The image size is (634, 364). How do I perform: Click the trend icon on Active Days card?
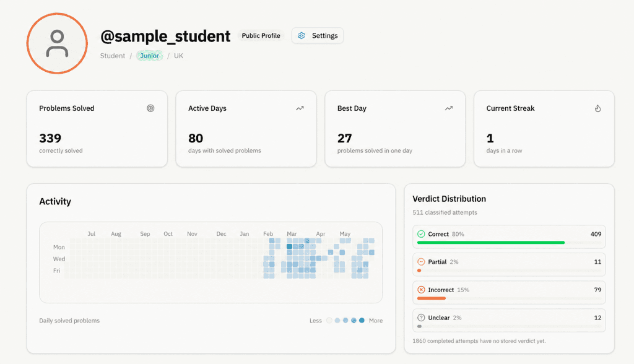pyautogui.click(x=300, y=108)
